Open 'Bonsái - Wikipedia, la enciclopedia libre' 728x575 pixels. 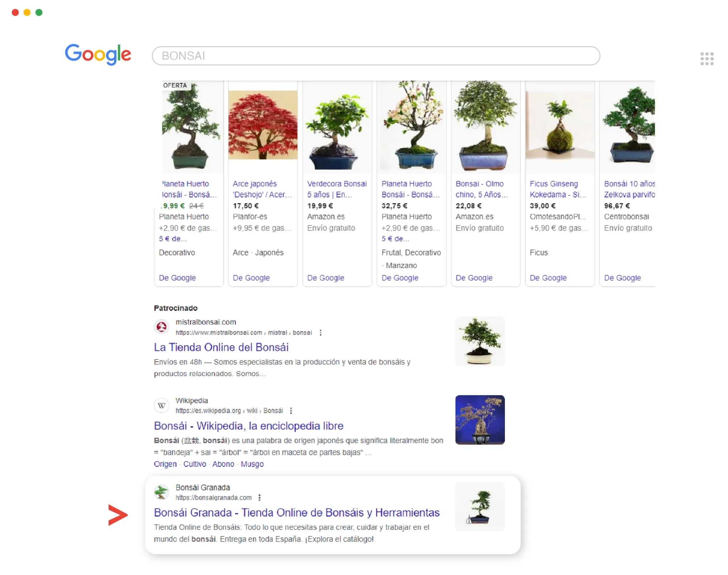(249, 426)
